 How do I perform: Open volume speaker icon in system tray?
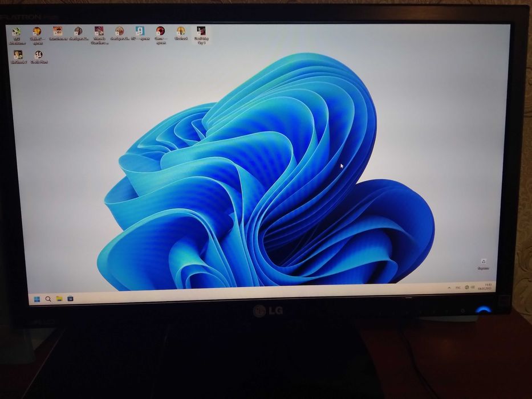[x=473, y=287]
